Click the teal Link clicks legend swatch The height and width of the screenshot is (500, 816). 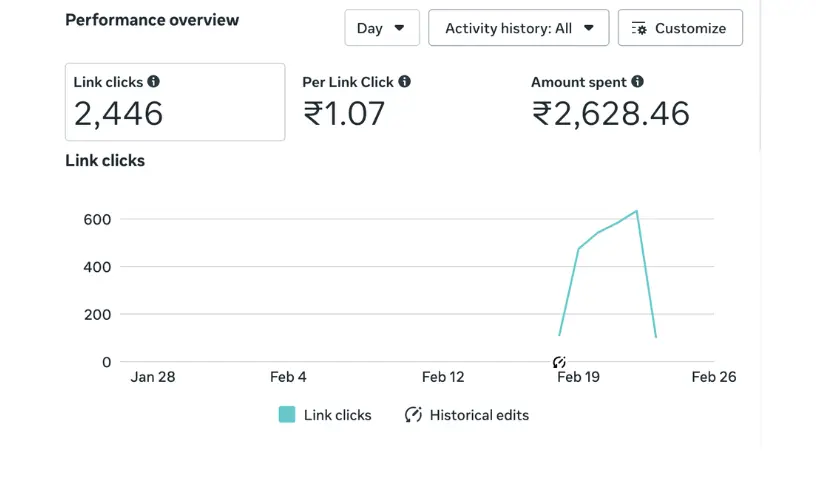(x=287, y=415)
